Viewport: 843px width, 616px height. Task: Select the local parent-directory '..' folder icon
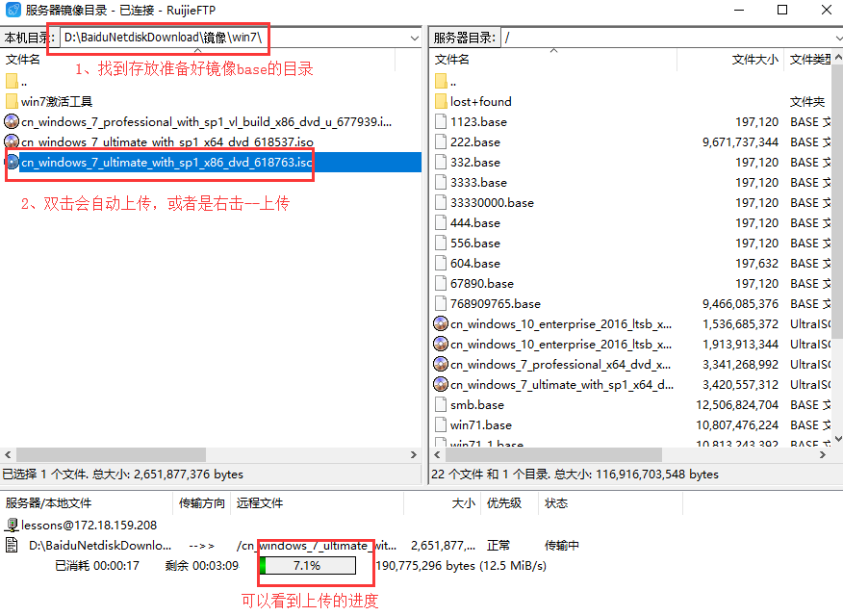pos(12,81)
